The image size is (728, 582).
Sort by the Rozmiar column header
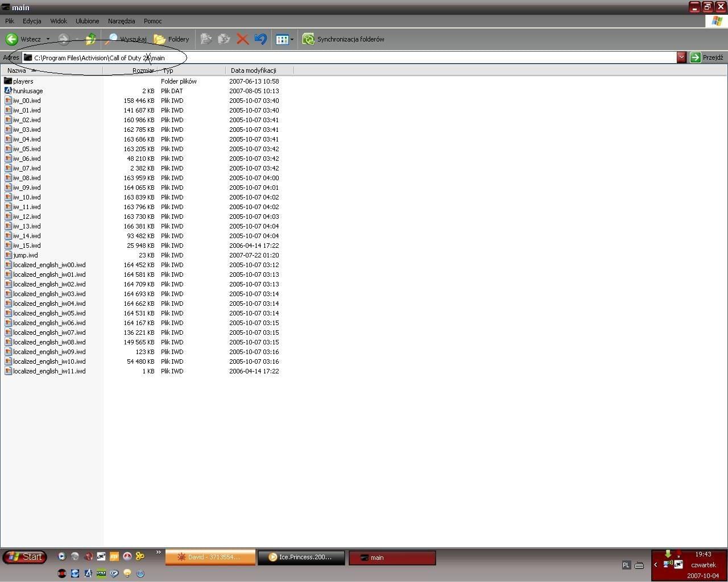(x=130, y=70)
